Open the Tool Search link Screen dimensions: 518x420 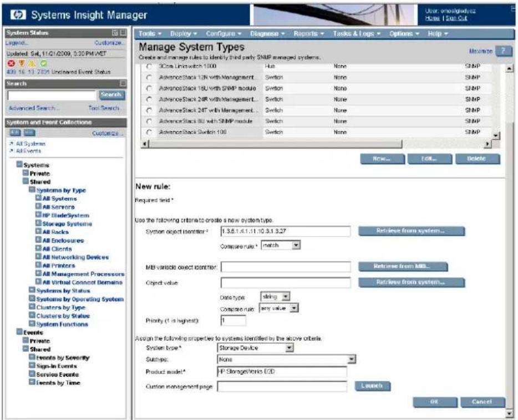(x=106, y=108)
